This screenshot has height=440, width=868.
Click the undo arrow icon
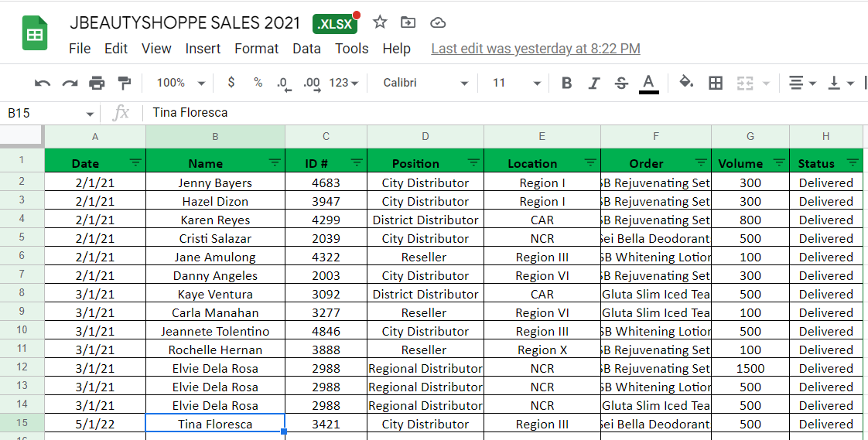[x=43, y=84]
